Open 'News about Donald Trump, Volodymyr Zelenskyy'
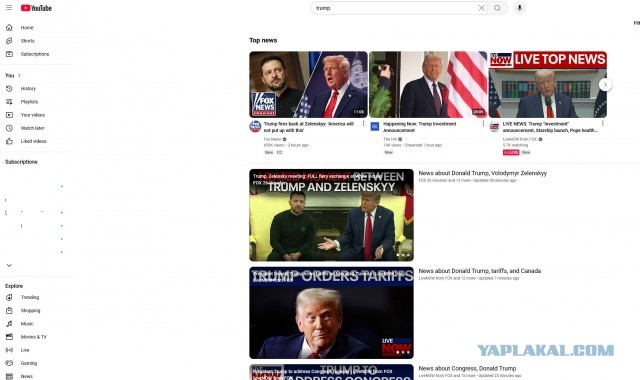The image size is (640, 380). click(x=482, y=173)
